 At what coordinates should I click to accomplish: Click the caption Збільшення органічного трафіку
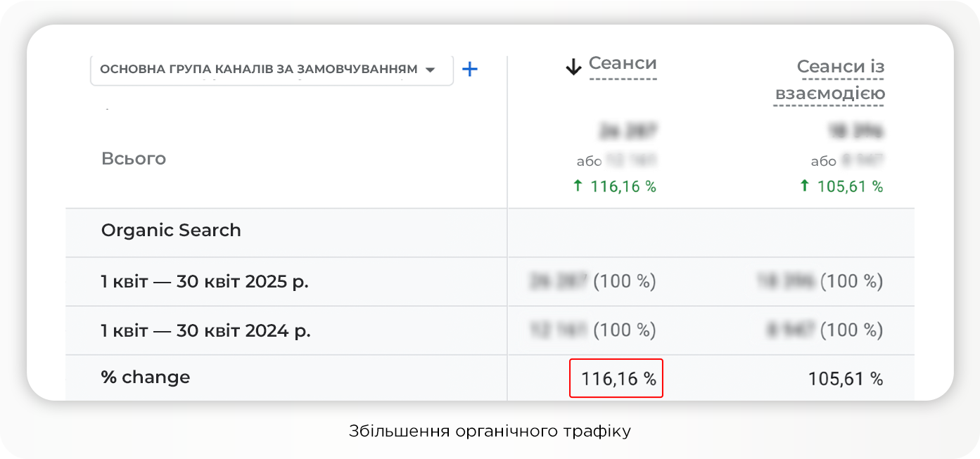coord(490,429)
